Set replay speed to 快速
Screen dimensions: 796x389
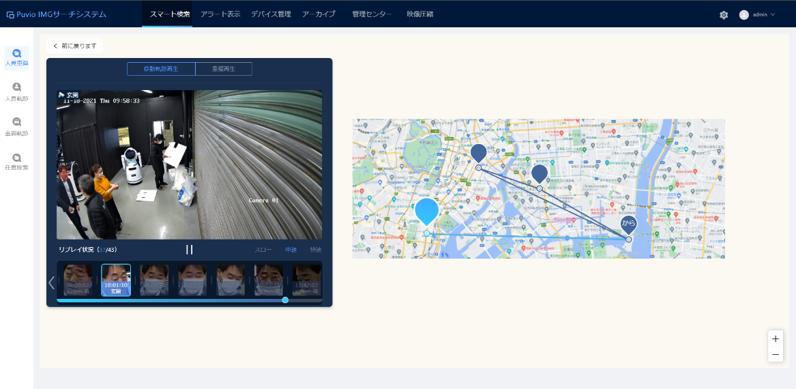(x=316, y=250)
